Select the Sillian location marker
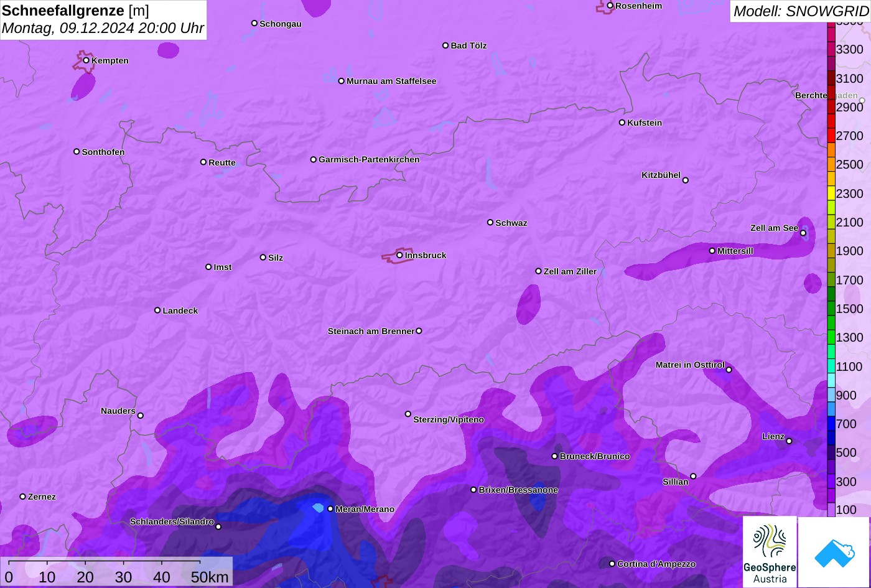This screenshot has height=588, width=871. click(x=693, y=477)
